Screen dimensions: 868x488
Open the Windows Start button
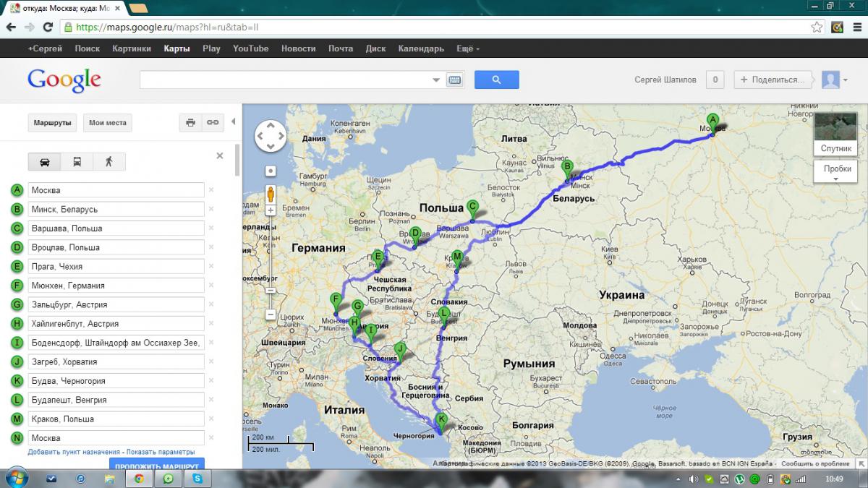click(16, 478)
